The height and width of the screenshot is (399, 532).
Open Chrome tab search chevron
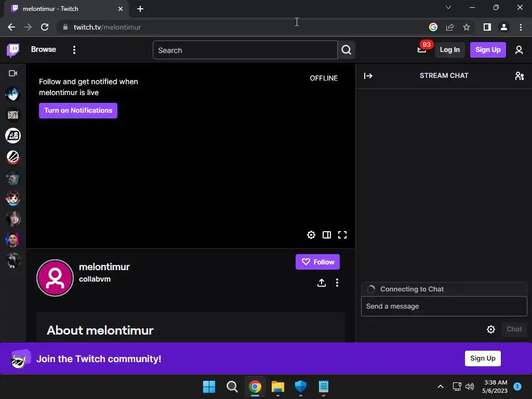pos(448,7)
